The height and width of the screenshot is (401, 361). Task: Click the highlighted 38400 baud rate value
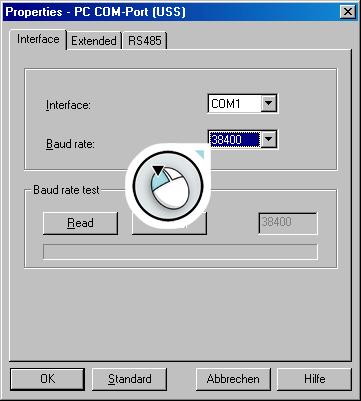(235, 139)
